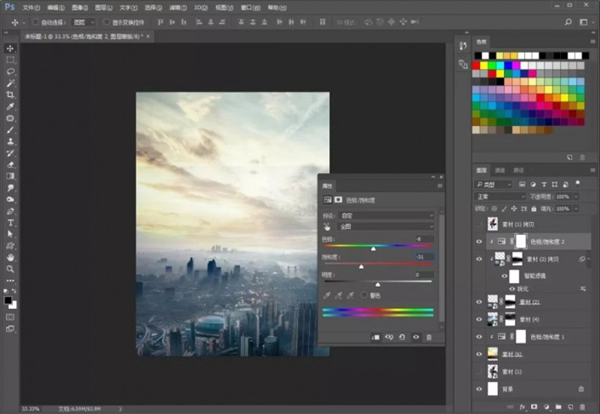Click the saturation slider handle

[x=361, y=268]
